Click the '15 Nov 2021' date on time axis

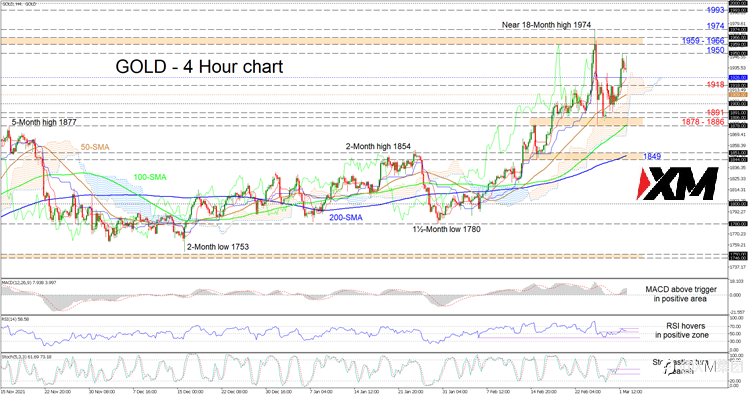pyautogui.click(x=13, y=392)
